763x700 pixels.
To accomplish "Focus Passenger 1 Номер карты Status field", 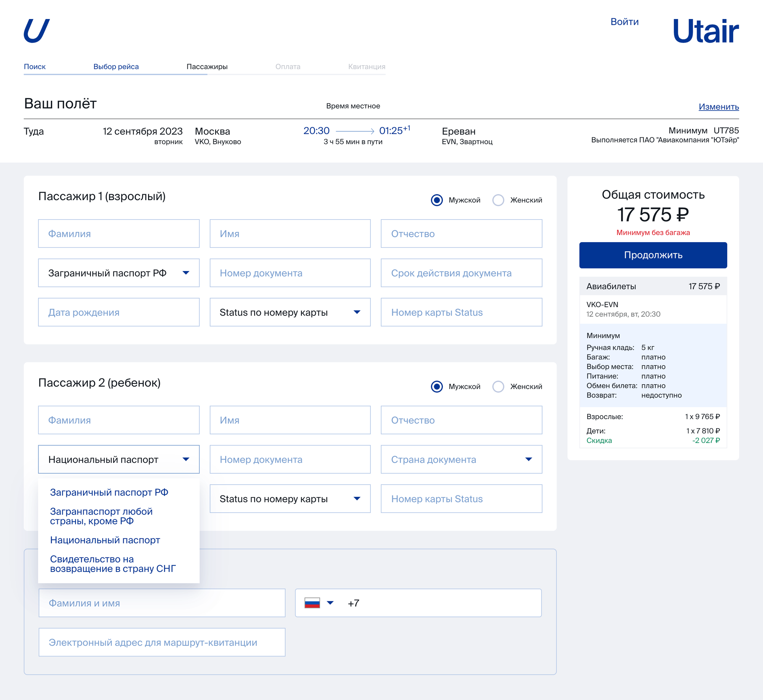I will [x=462, y=312].
